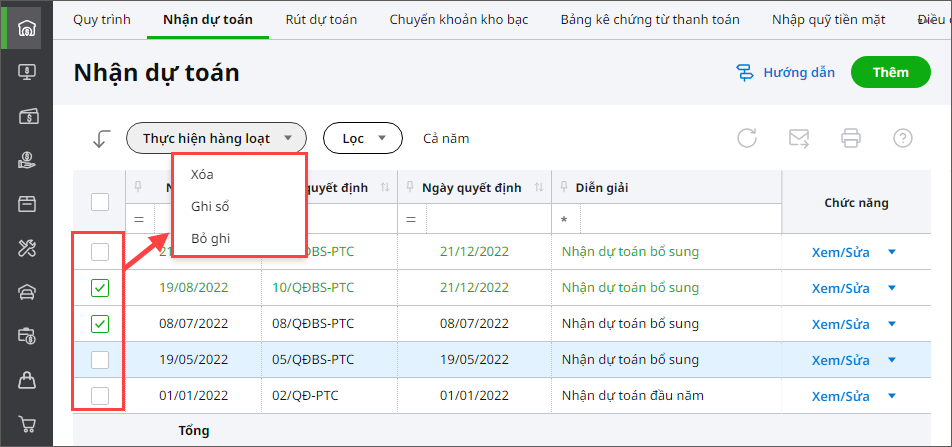Click the Cả năm period label

pyautogui.click(x=446, y=138)
